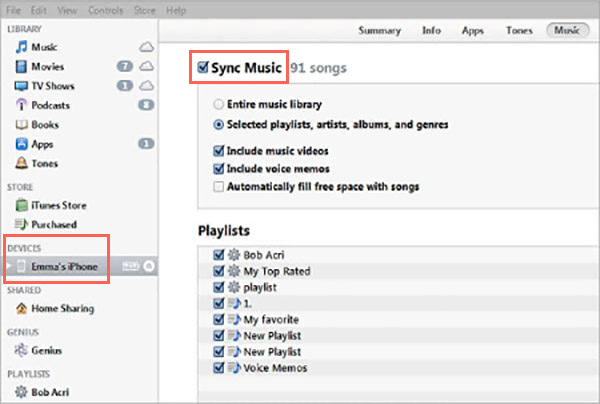600x404 pixels.
Task: Open Purchased in the Store section
Action: (x=80, y=224)
